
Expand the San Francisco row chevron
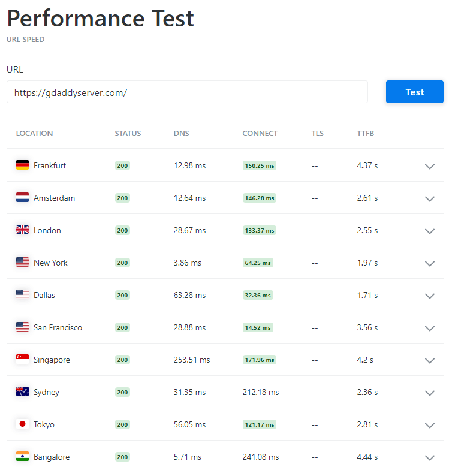point(429,328)
